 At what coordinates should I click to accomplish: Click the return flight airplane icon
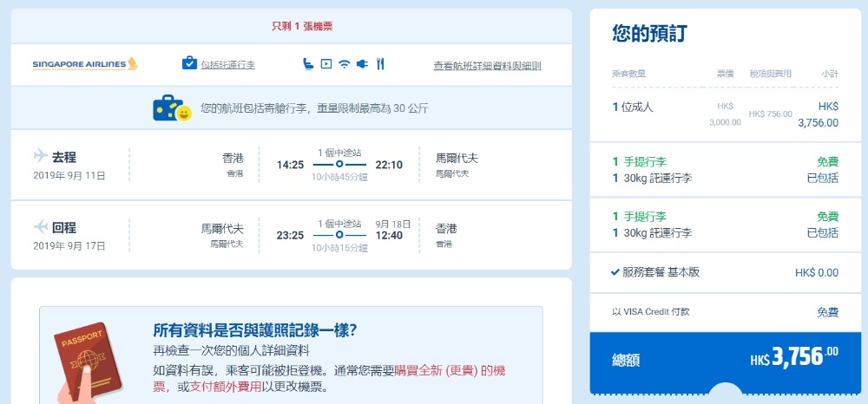pos(40,227)
